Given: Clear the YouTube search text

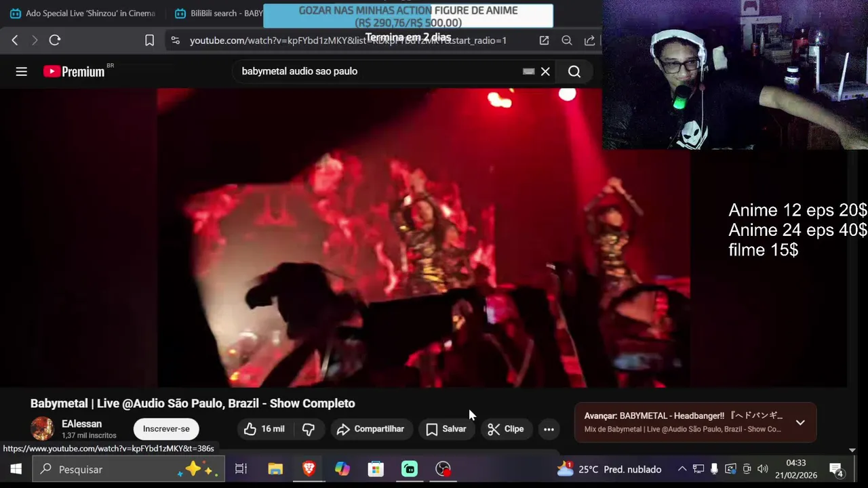Looking at the screenshot, I should (x=545, y=71).
